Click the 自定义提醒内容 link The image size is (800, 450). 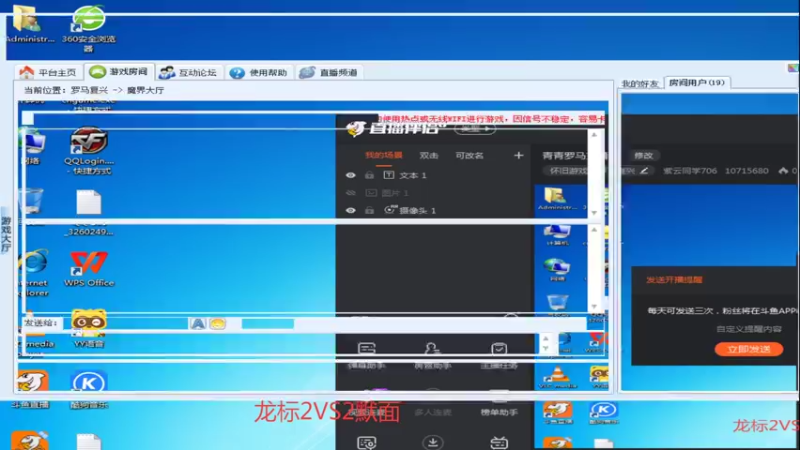pos(748,329)
